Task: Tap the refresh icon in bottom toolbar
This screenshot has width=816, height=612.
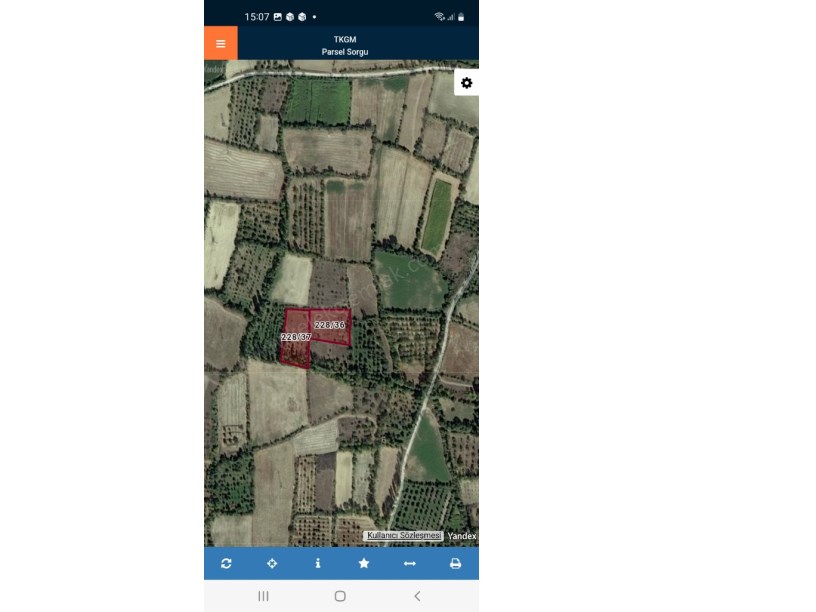Action: tap(226, 563)
